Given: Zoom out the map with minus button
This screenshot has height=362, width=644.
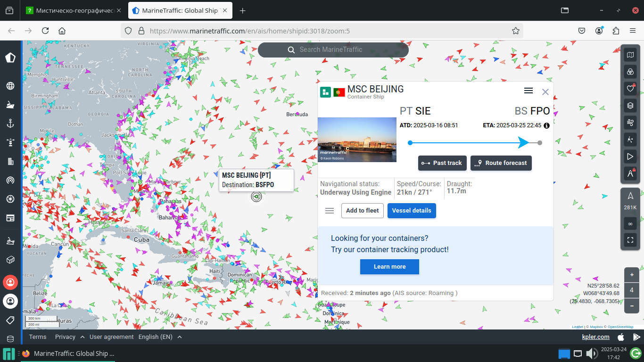Looking at the screenshot, I should tap(632, 305).
